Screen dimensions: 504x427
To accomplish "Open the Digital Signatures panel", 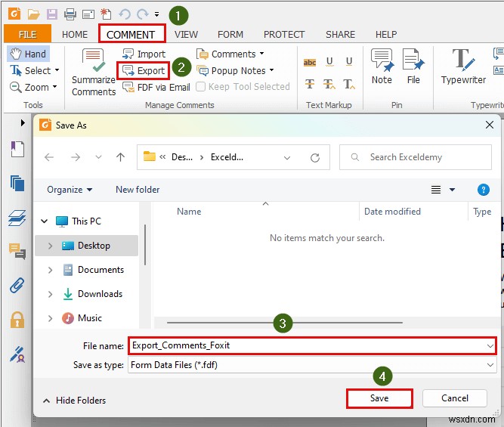I will pyautogui.click(x=17, y=354).
